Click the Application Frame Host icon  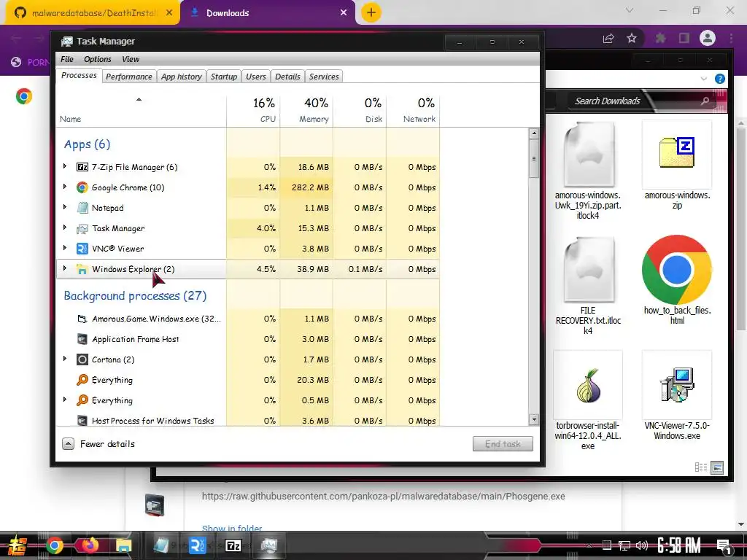tap(82, 339)
